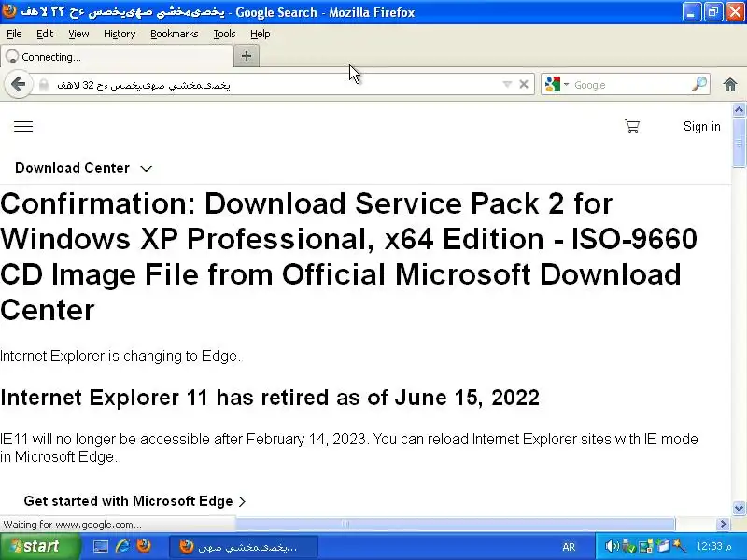The height and width of the screenshot is (560, 747).
Task: Click Sign in link
Action: (702, 126)
